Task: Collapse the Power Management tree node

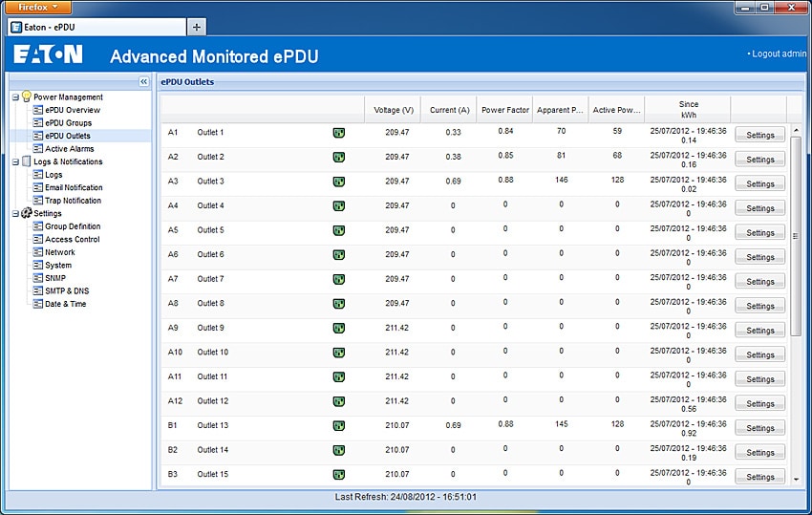Action: pyautogui.click(x=15, y=97)
